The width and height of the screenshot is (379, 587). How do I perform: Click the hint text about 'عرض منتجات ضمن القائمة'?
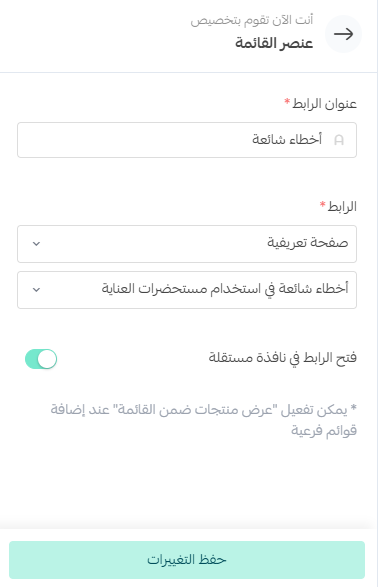click(203, 420)
